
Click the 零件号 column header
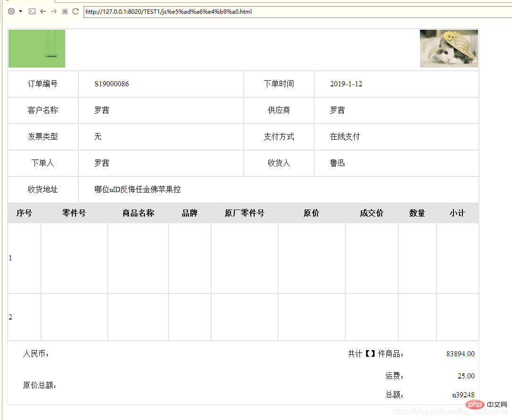pyautogui.click(x=74, y=213)
